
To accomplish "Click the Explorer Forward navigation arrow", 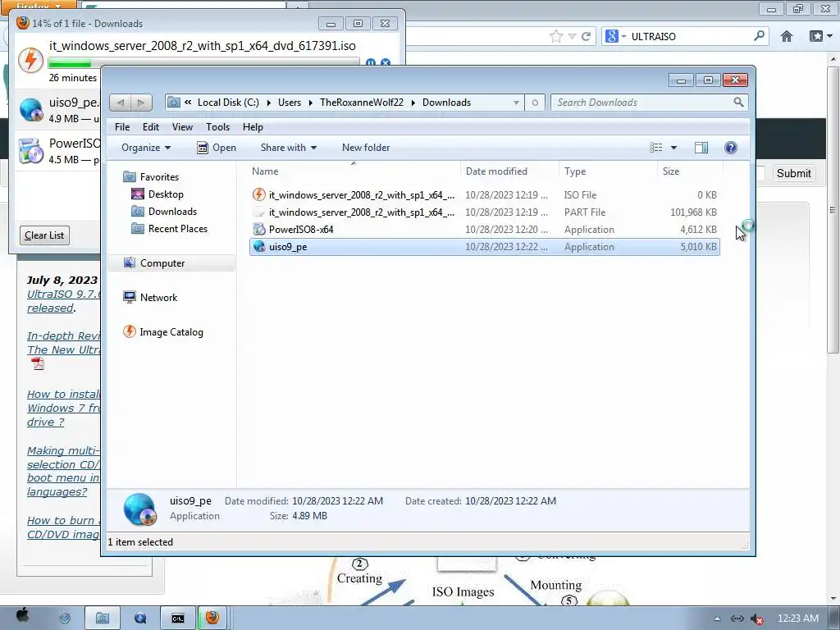I will (x=141, y=103).
